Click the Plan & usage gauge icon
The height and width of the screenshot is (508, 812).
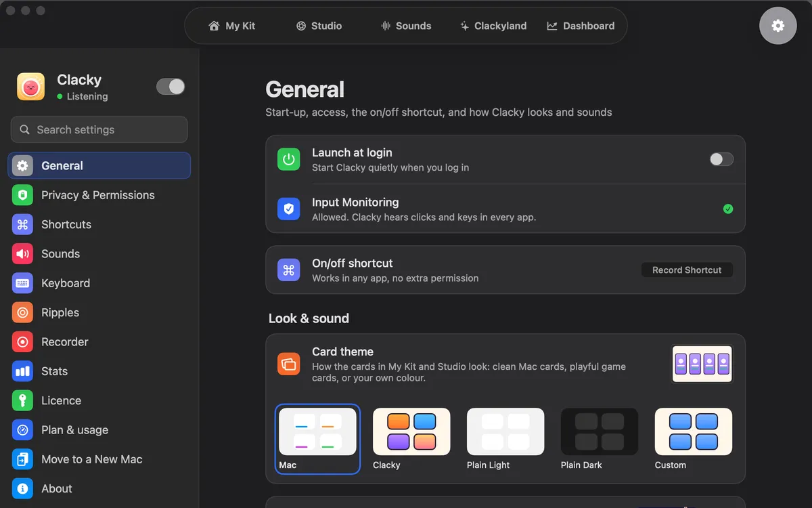[x=22, y=430]
